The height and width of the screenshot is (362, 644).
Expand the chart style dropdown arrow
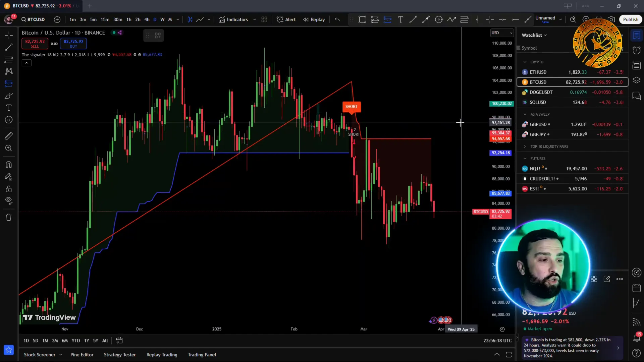pos(209,19)
